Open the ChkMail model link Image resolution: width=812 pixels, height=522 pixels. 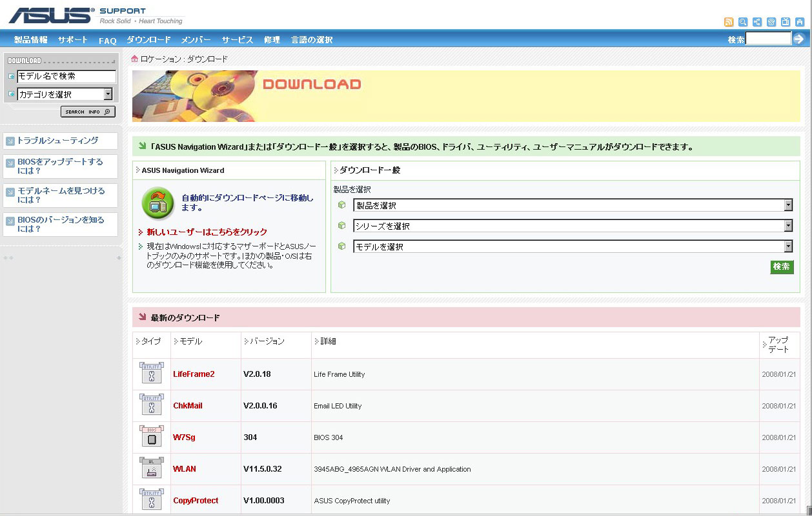188,406
